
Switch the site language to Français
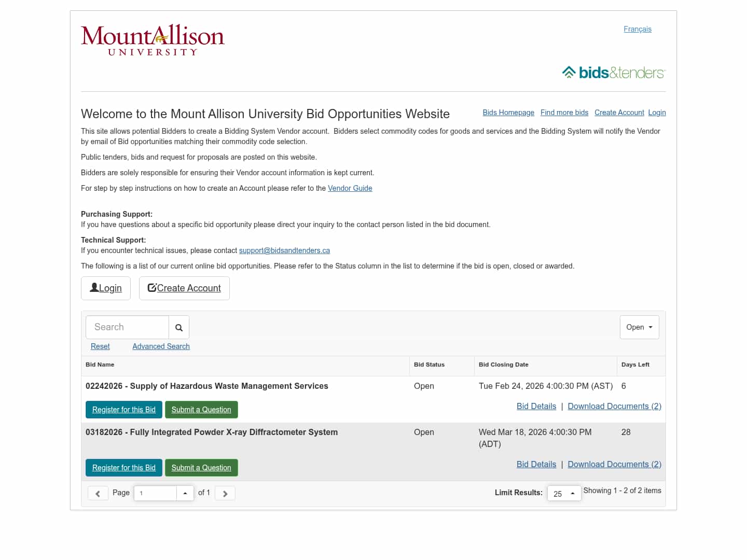[x=637, y=29]
